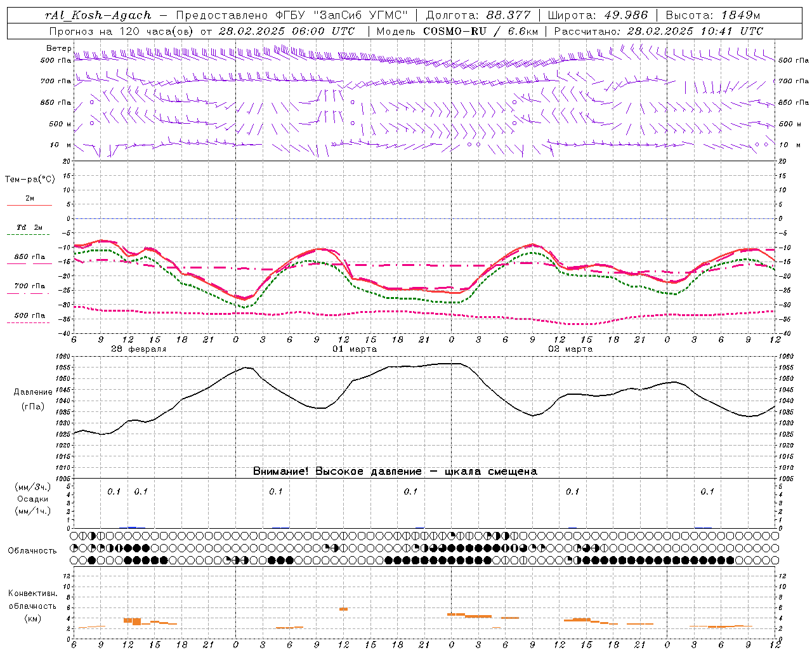Image resolution: width=812 pixels, height=650 pixels.
Task: Click the station name rAl_Kosh-Agach
Action: click(x=98, y=15)
